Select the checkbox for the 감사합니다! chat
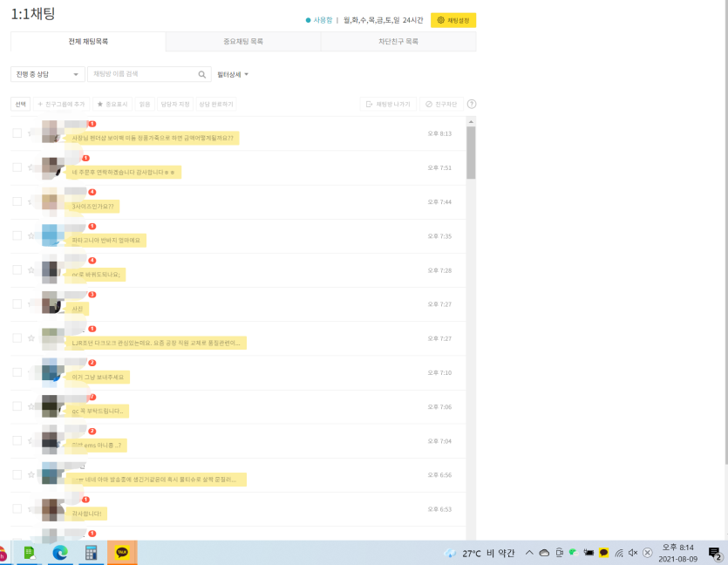This screenshot has height=565, width=728. (x=17, y=509)
